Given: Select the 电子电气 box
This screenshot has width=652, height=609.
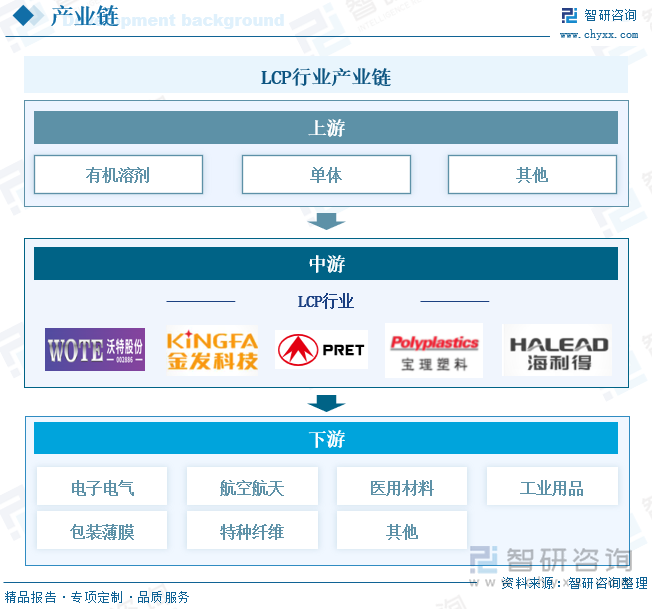Looking at the screenshot, I should 102,486.
